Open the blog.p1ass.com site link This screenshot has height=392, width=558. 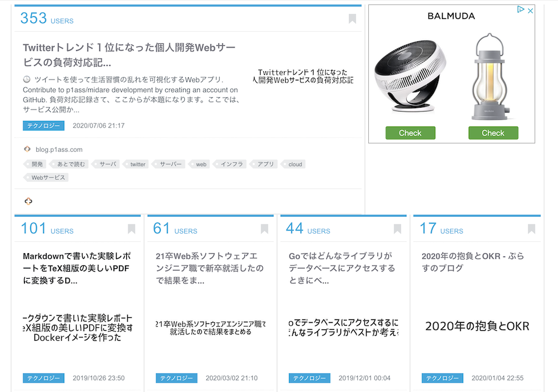pos(59,149)
